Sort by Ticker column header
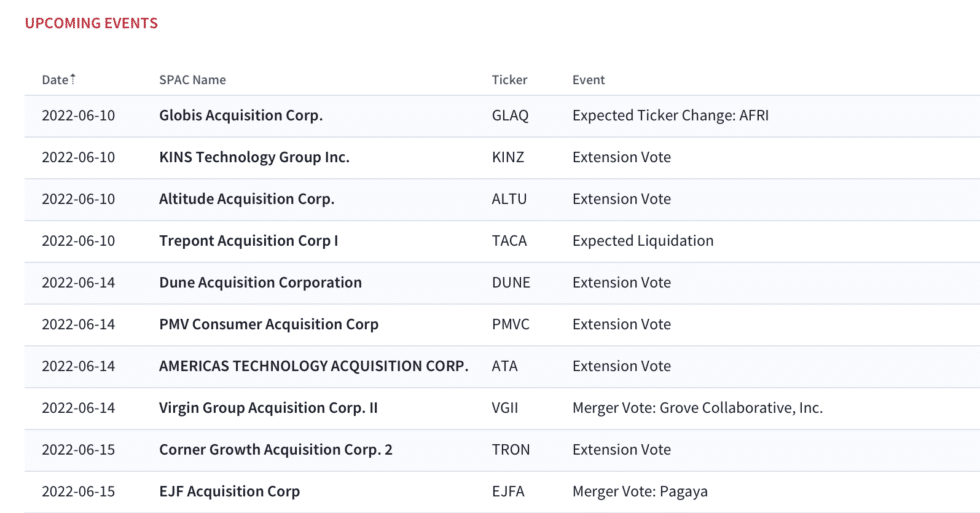The image size is (980, 513). [x=509, y=80]
